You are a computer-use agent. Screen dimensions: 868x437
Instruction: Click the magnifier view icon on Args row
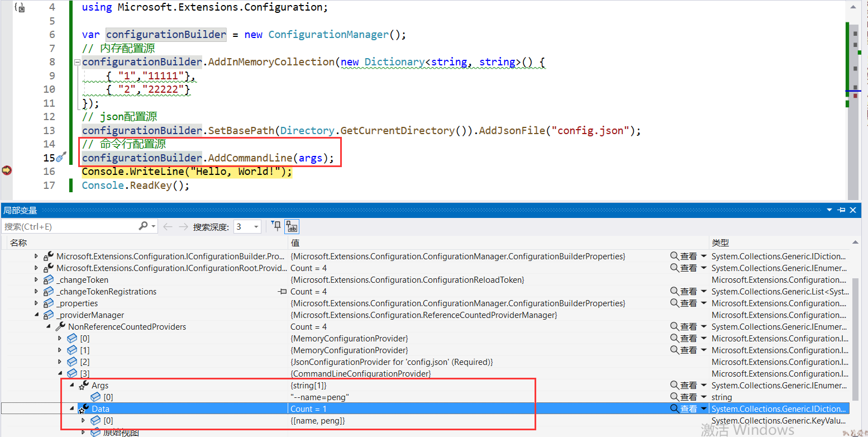(674, 385)
